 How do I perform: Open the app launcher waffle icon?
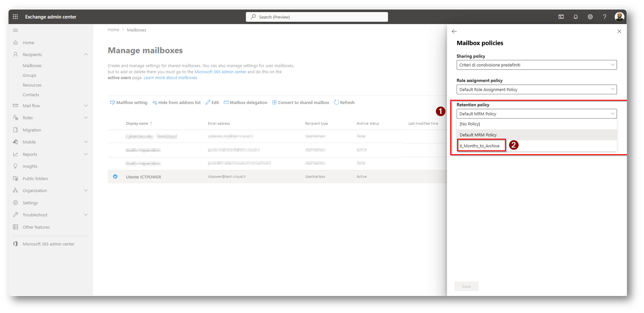(15, 17)
